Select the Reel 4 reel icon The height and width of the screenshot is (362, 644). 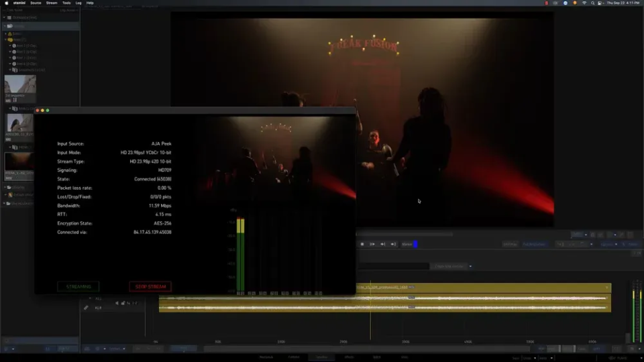click(x=14, y=64)
